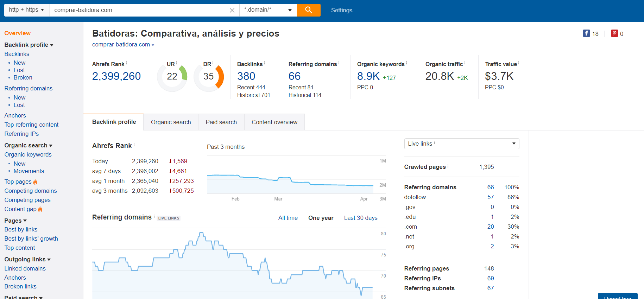Collapse the Paid search sidebar section
Viewport: 644px width, 299px height.
coord(23,297)
